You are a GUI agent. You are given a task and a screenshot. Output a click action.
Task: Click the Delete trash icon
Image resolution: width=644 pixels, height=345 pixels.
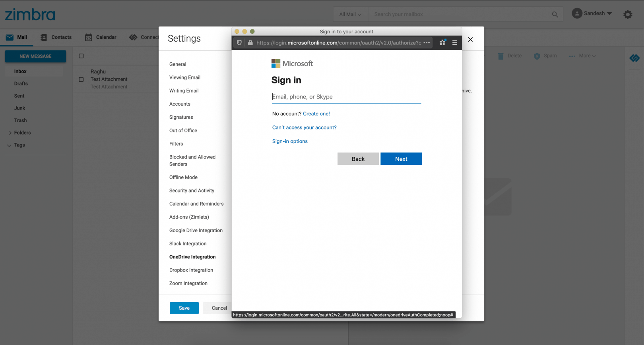501,56
